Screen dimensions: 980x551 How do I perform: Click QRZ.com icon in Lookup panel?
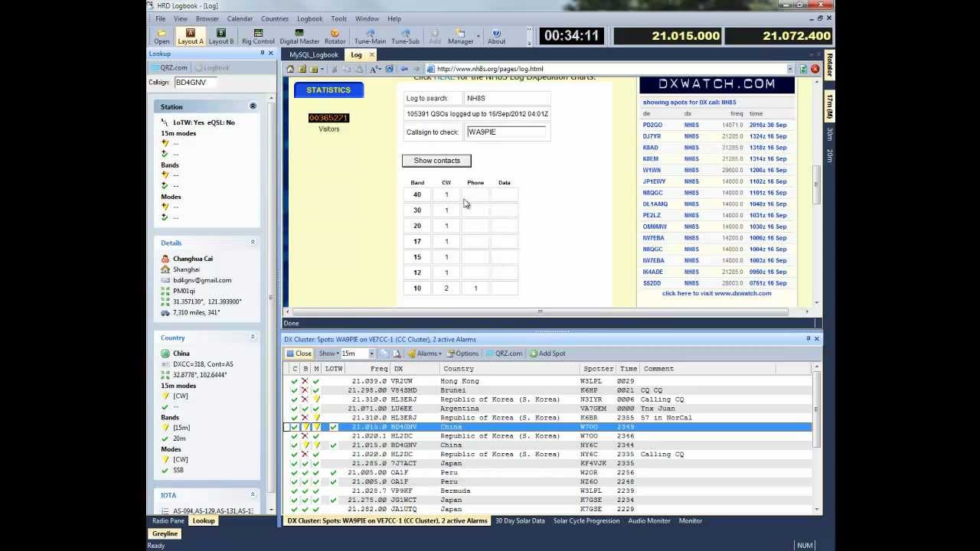tap(169, 67)
